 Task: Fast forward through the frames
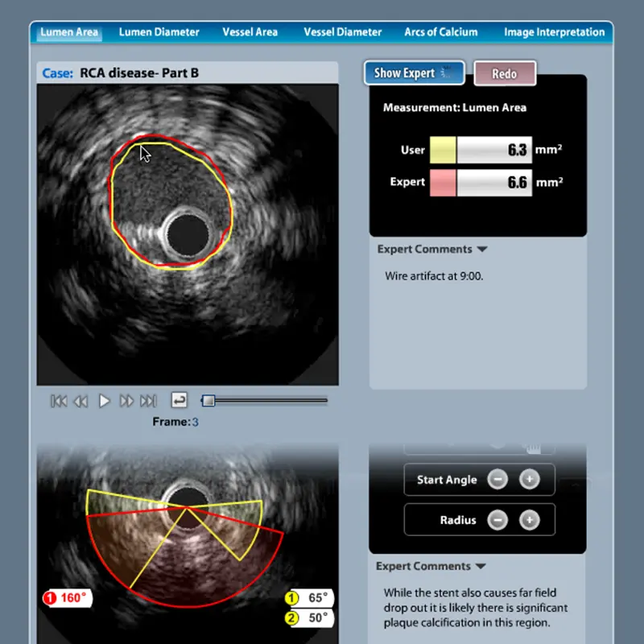pyautogui.click(x=126, y=401)
